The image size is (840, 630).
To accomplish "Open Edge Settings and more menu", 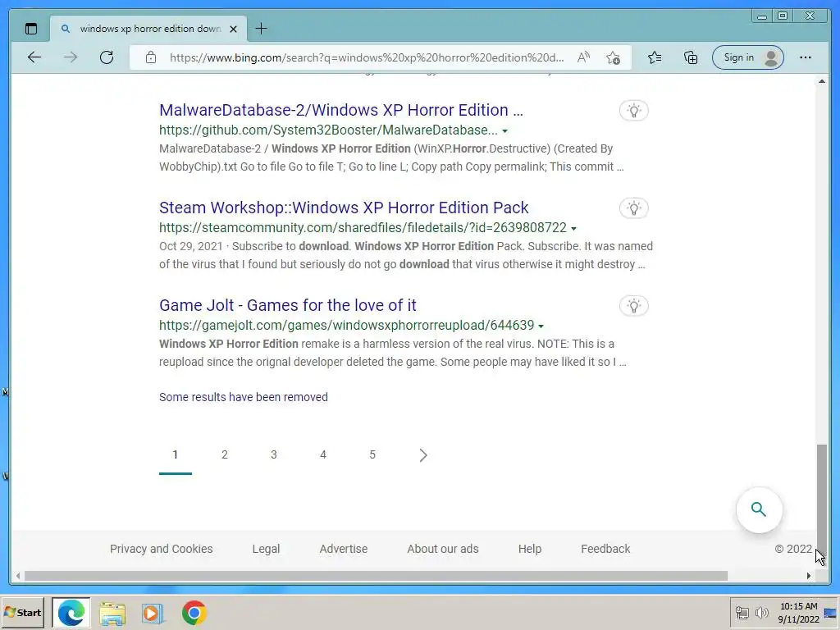I will pyautogui.click(x=806, y=57).
